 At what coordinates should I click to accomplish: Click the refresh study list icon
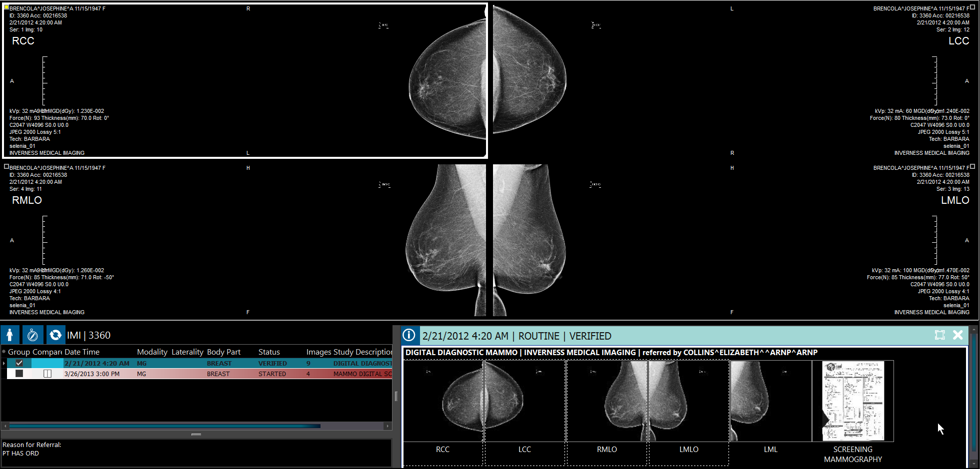pos(55,335)
